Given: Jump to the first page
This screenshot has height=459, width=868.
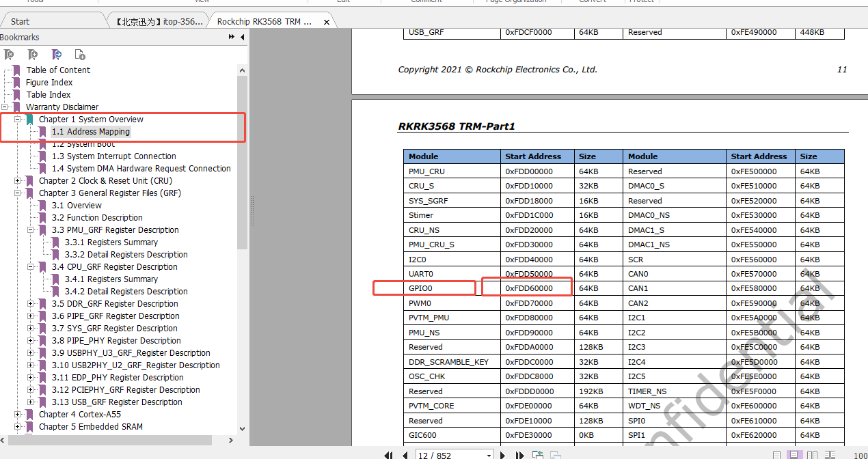Looking at the screenshot, I should tap(388, 455).
